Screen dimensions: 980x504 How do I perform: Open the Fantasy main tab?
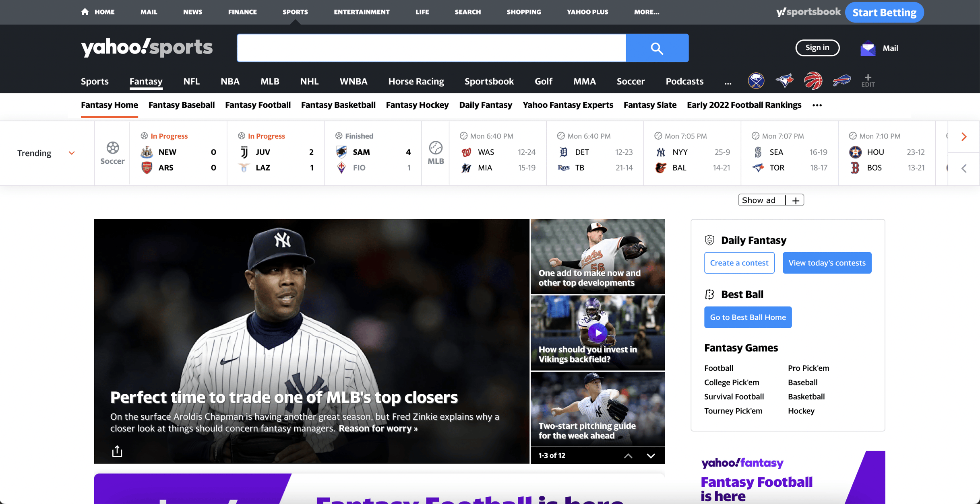[146, 81]
